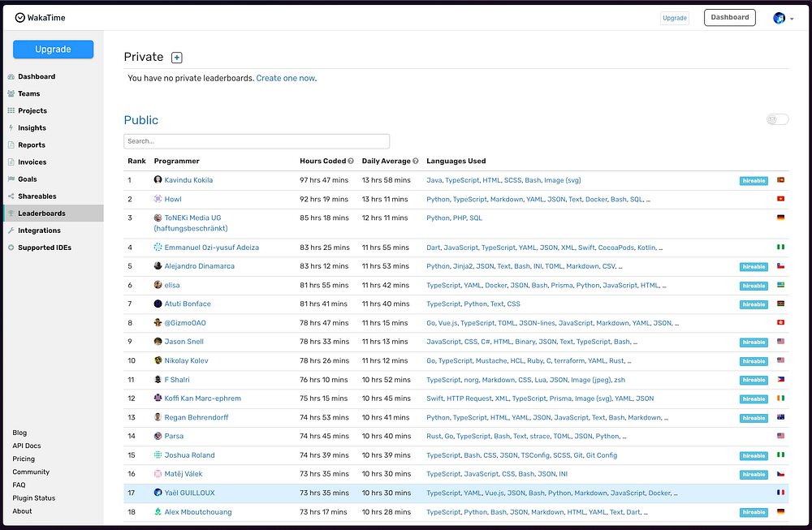Click the plus icon next to Private

(176, 58)
